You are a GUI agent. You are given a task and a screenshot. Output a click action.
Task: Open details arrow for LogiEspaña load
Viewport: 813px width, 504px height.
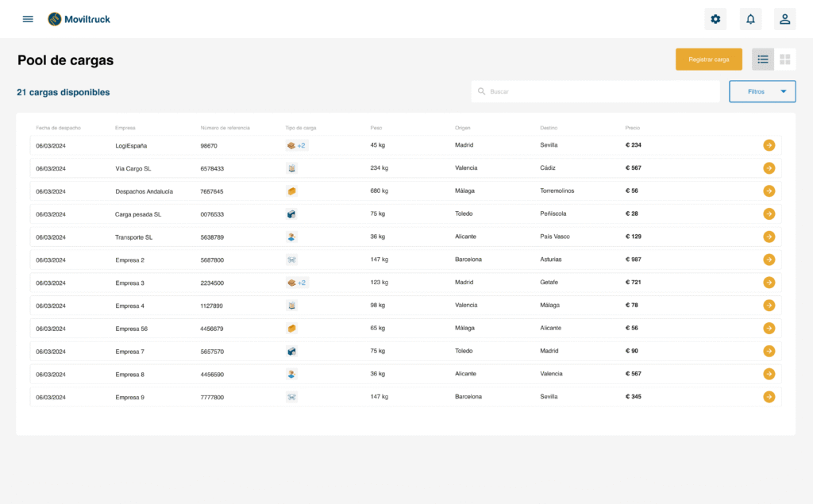coord(769,145)
